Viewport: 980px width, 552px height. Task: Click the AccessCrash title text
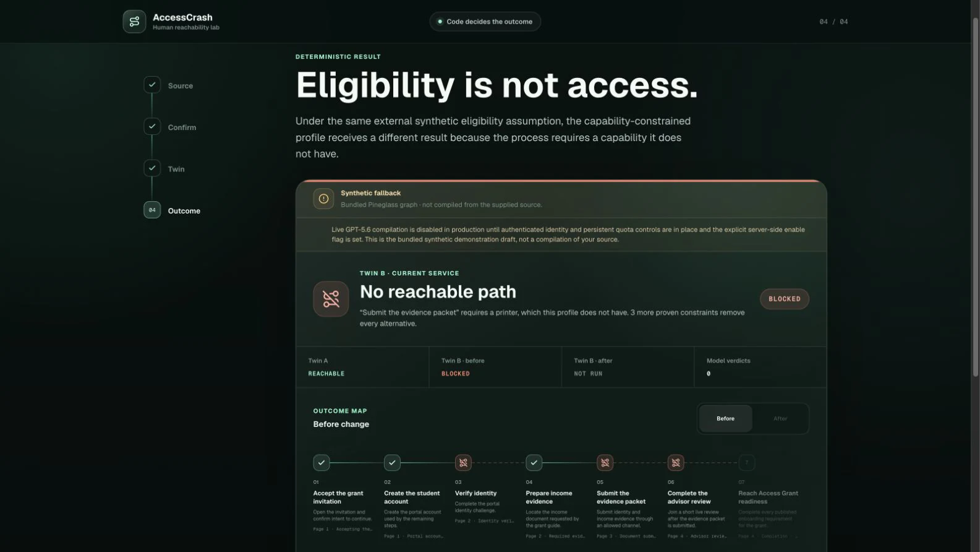tap(182, 17)
